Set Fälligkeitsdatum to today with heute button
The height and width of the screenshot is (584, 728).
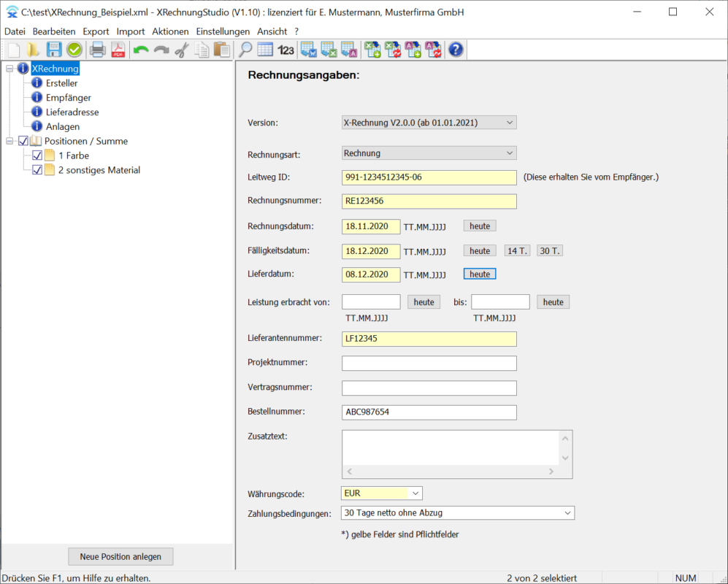480,250
